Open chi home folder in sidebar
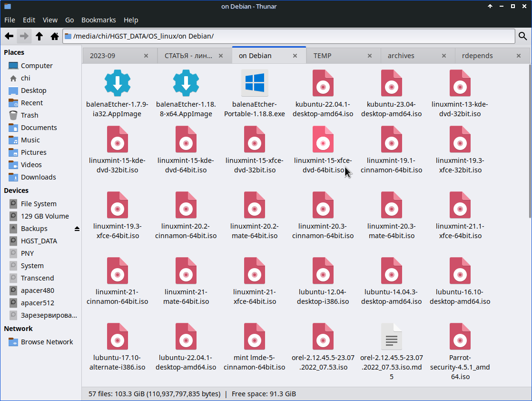Viewport: 532px width, 401px height. pos(25,78)
